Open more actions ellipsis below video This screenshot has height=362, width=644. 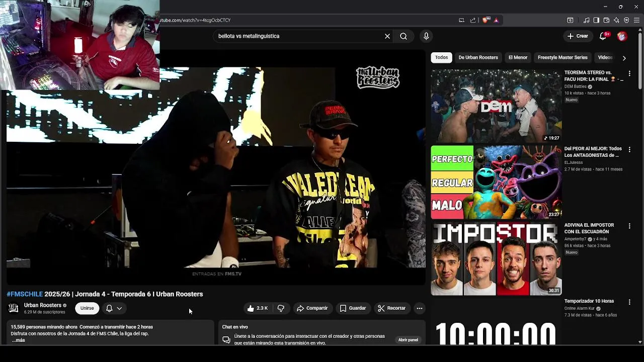[420, 308]
